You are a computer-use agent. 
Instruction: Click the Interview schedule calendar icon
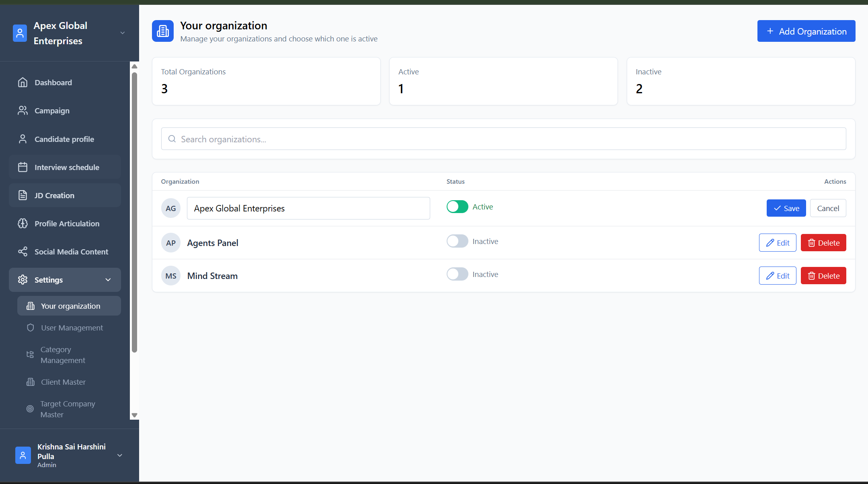point(23,167)
